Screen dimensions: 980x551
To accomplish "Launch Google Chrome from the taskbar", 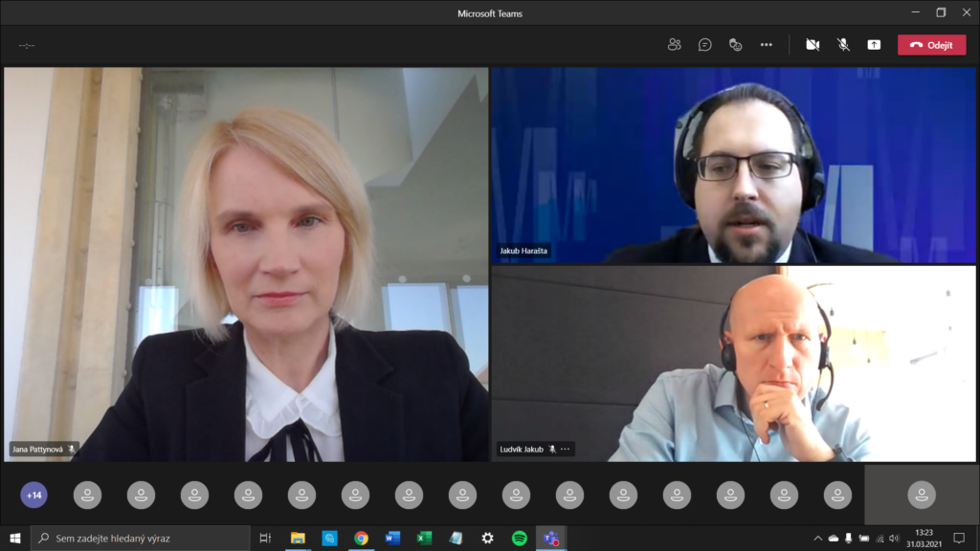I will 361,539.
